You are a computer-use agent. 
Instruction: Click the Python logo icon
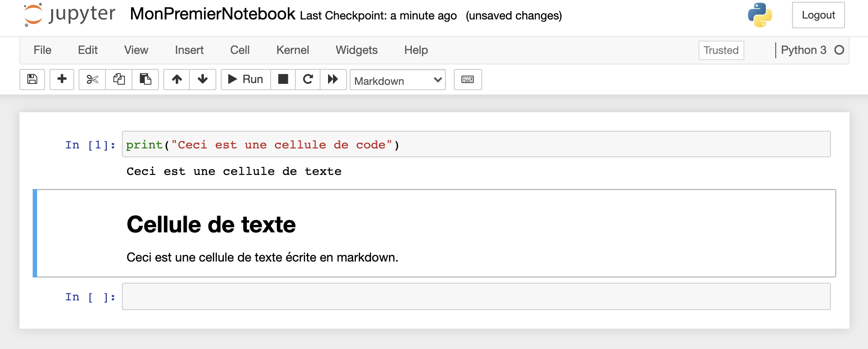pyautogui.click(x=760, y=15)
